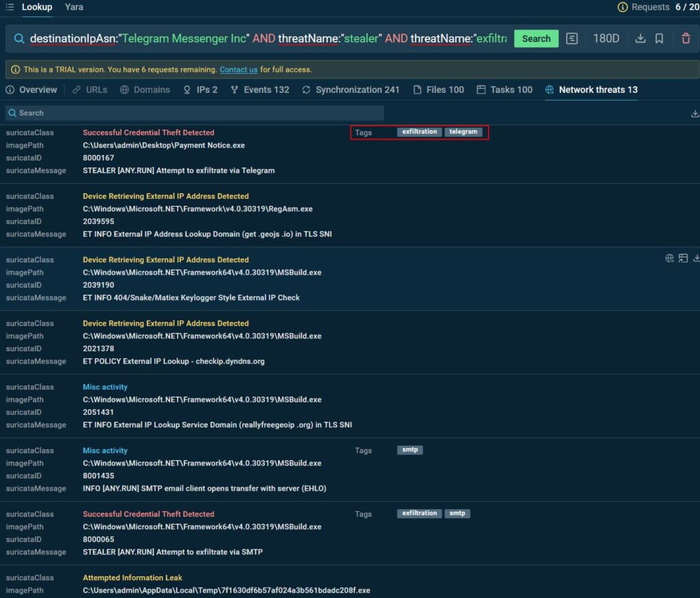Screen dimensions: 700x598
Task: Click the download icon in the search bar
Action: pyautogui.click(x=641, y=38)
